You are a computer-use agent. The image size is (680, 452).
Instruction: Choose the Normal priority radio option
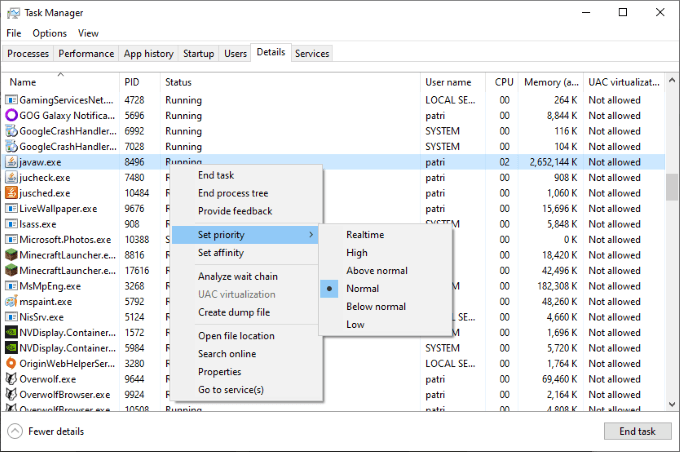362,288
